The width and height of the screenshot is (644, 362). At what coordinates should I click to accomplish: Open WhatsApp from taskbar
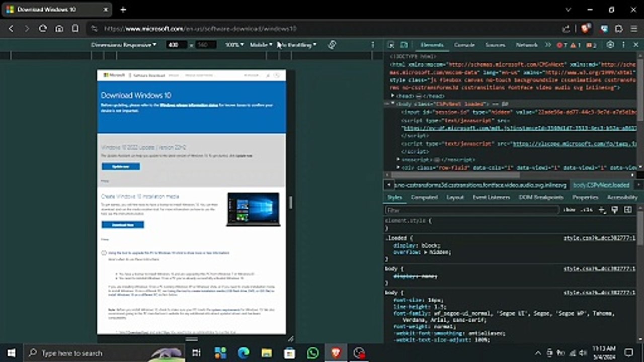[x=312, y=353]
